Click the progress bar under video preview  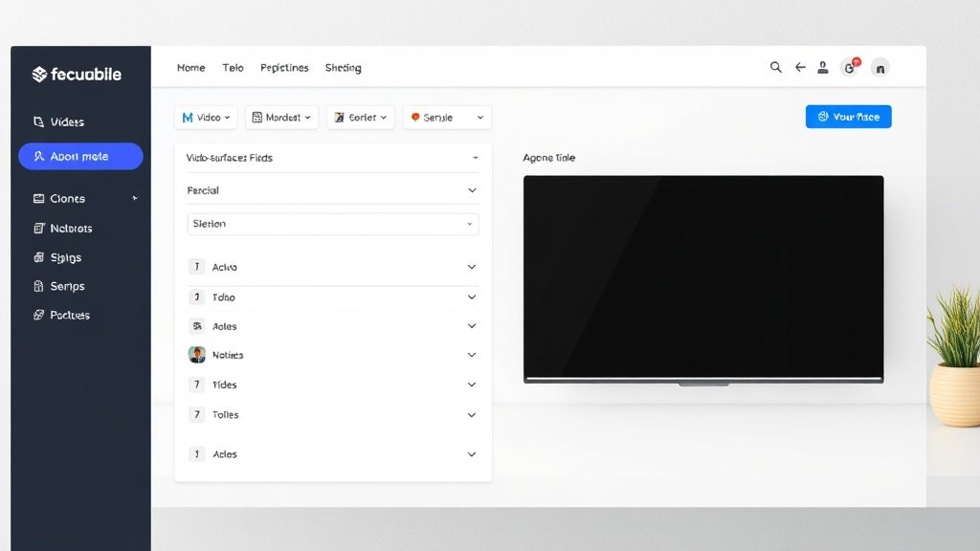pos(703,379)
